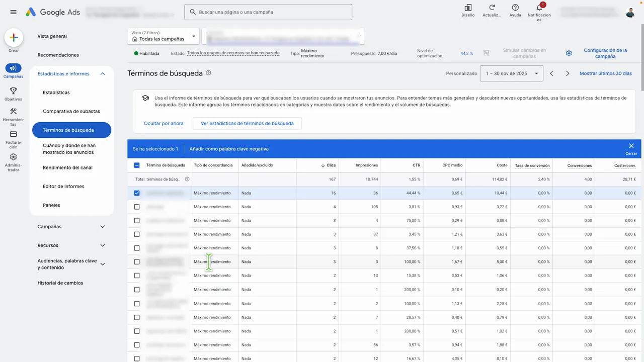The height and width of the screenshot is (362, 644).
Task: Check the row with 75,00 % CTR
Action: click(x=137, y=221)
